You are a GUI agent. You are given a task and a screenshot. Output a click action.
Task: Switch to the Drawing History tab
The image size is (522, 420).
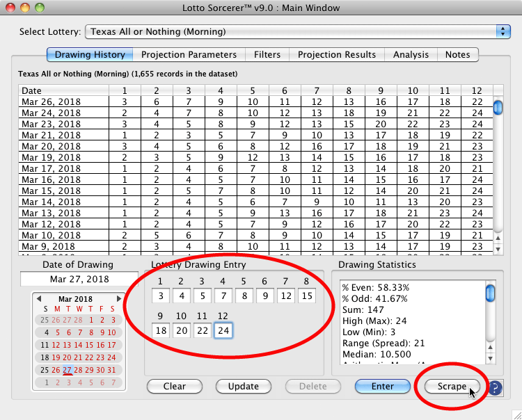point(90,54)
